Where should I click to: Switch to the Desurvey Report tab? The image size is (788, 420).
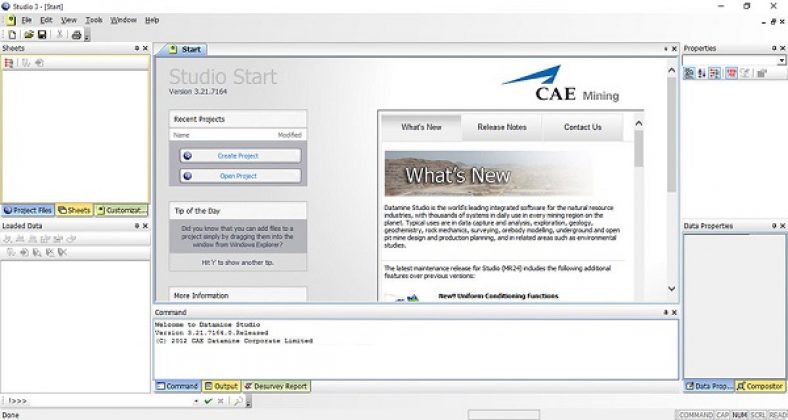pyautogui.click(x=276, y=386)
